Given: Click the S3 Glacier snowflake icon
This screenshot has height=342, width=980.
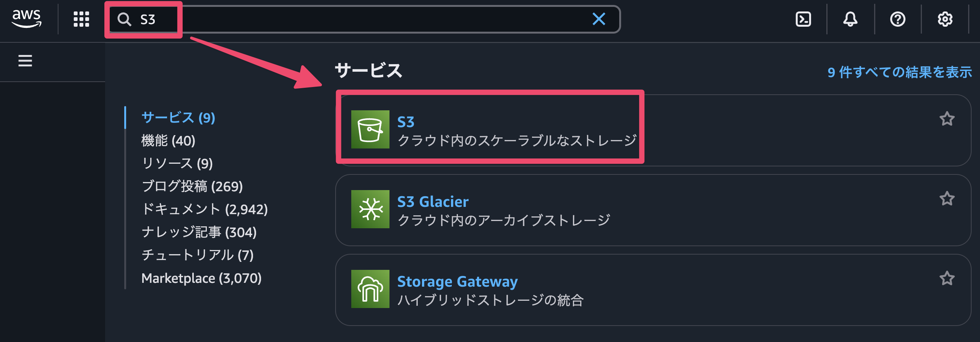Looking at the screenshot, I should [x=370, y=209].
